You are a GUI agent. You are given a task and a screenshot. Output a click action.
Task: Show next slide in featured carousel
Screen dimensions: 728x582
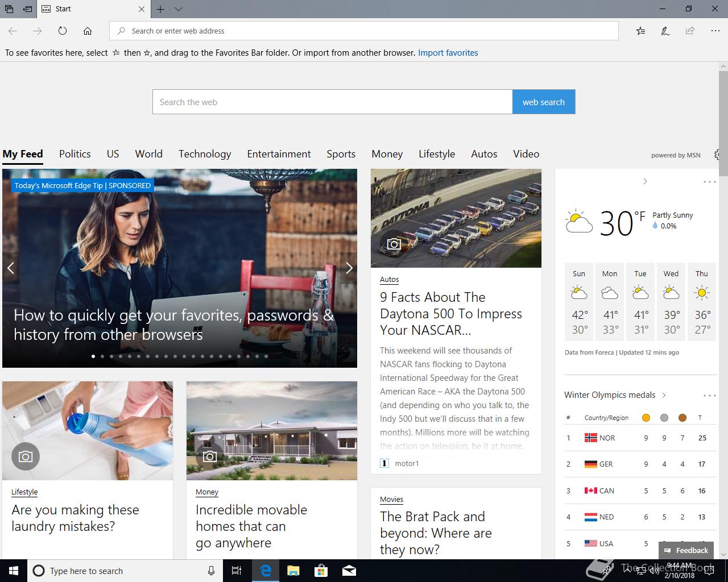(x=349, y=268)
